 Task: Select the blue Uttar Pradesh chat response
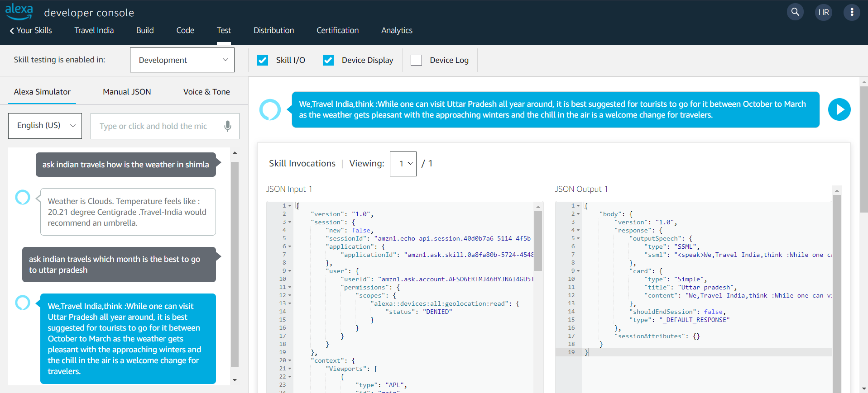click(x=128, y=339)
